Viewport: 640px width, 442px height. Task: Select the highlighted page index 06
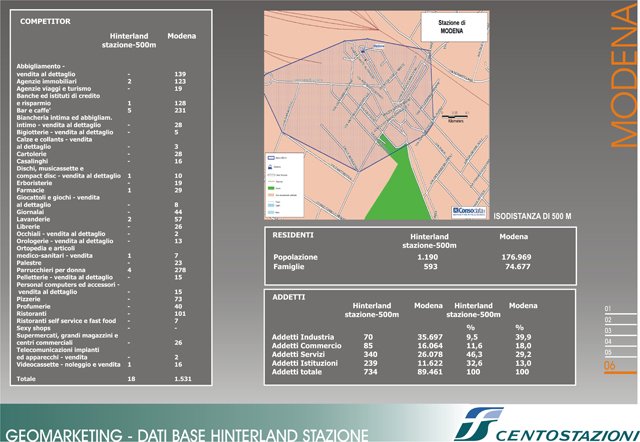(609, 365)
